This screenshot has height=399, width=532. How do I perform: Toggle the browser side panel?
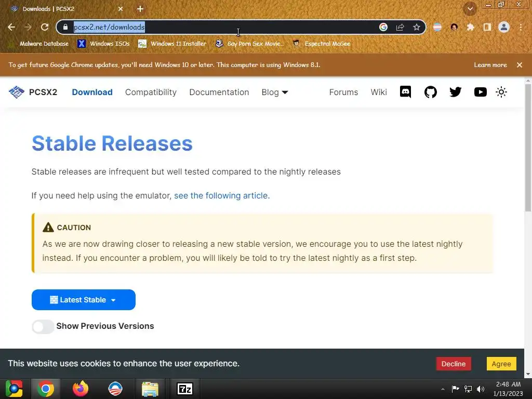pos(487,27)
